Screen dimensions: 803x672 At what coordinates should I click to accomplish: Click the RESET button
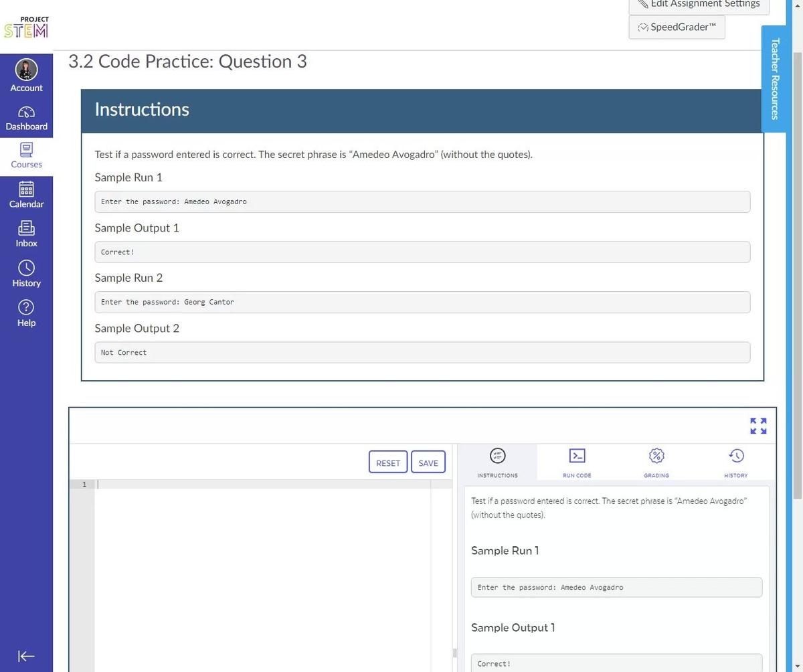tap(388, 463)
